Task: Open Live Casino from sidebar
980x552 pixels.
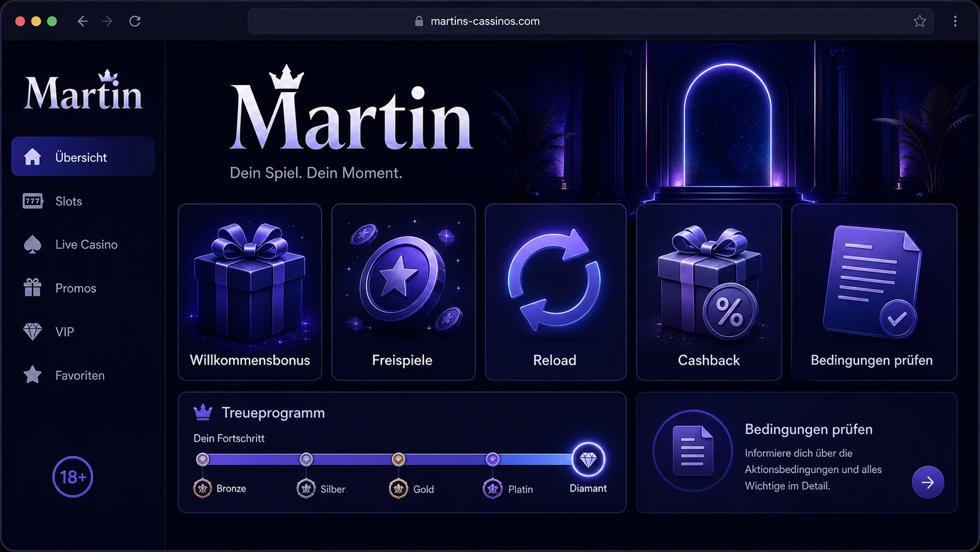Action: point(86,245)
